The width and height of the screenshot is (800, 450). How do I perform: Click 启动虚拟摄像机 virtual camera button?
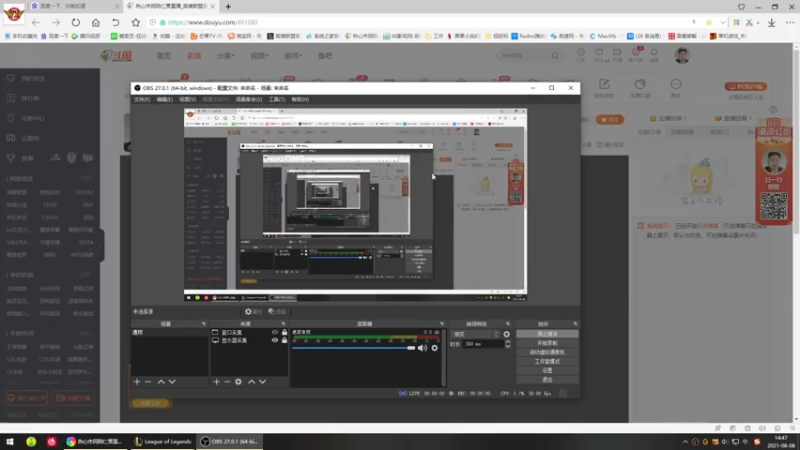(x=547, y=352)
